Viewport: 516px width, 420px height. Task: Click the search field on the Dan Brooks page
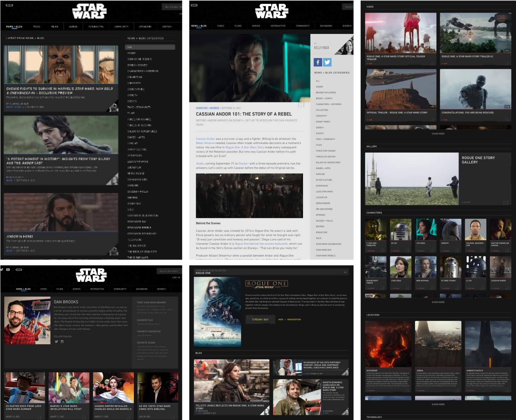(x=170, y=271)
